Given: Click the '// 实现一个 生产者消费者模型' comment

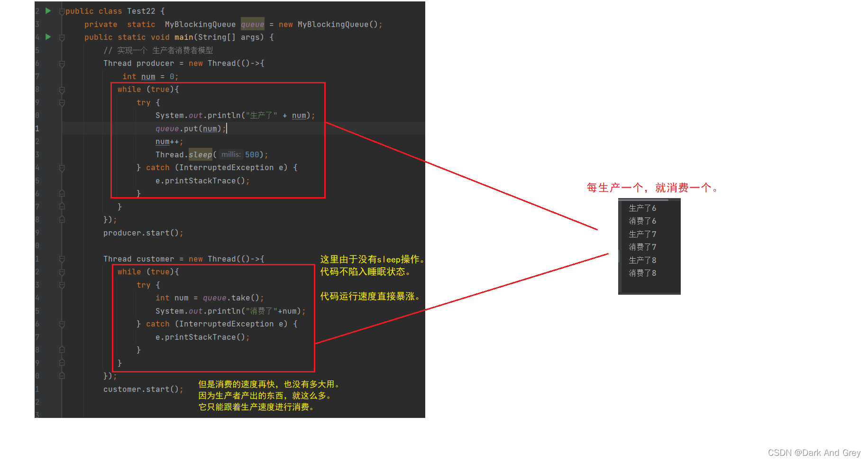Looking at the screenshot, I should tap(158, 50).
